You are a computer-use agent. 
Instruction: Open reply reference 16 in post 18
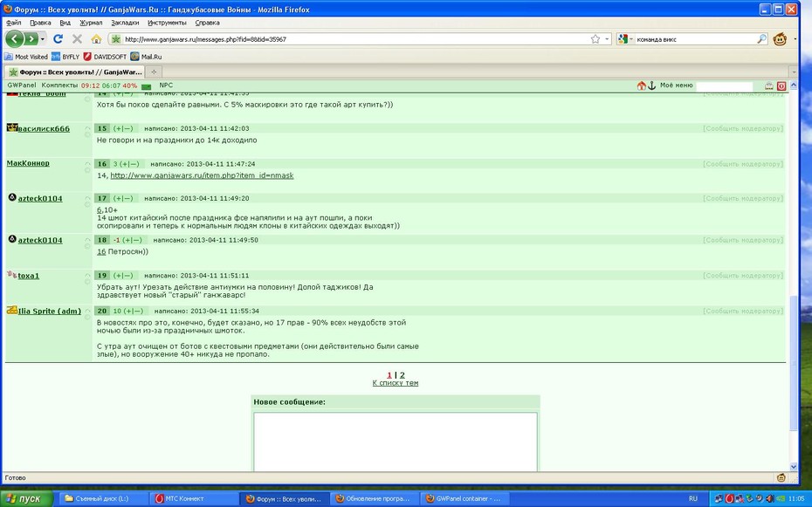[x=101, y=252]
